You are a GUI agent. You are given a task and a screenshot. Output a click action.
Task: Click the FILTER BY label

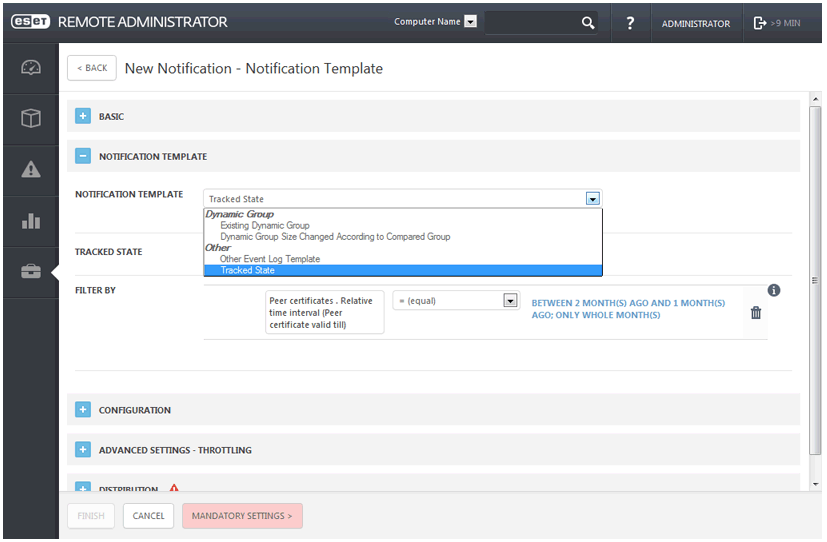tap(95, 290)
